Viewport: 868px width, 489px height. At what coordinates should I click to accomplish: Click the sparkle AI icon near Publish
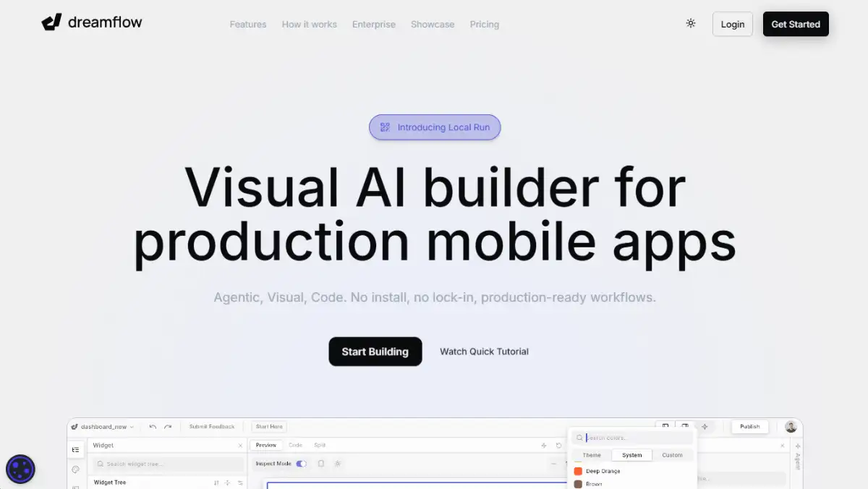(x=705, y=427)
